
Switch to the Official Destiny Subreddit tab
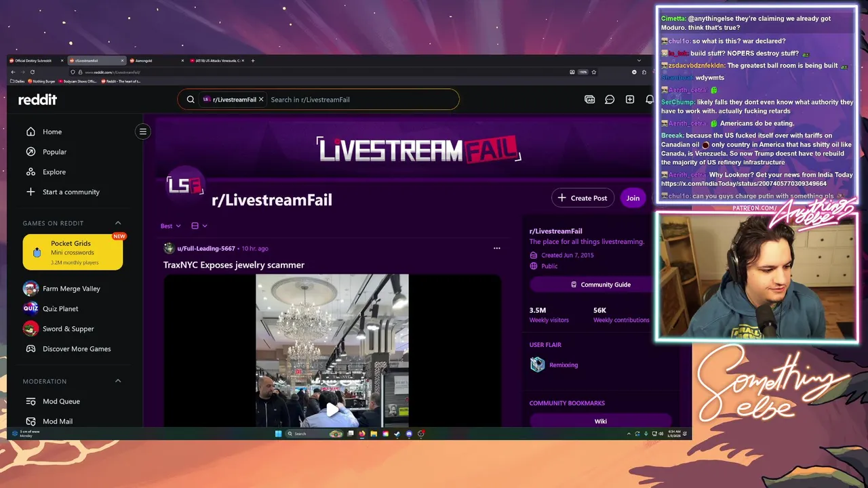[x=37, y=60]
